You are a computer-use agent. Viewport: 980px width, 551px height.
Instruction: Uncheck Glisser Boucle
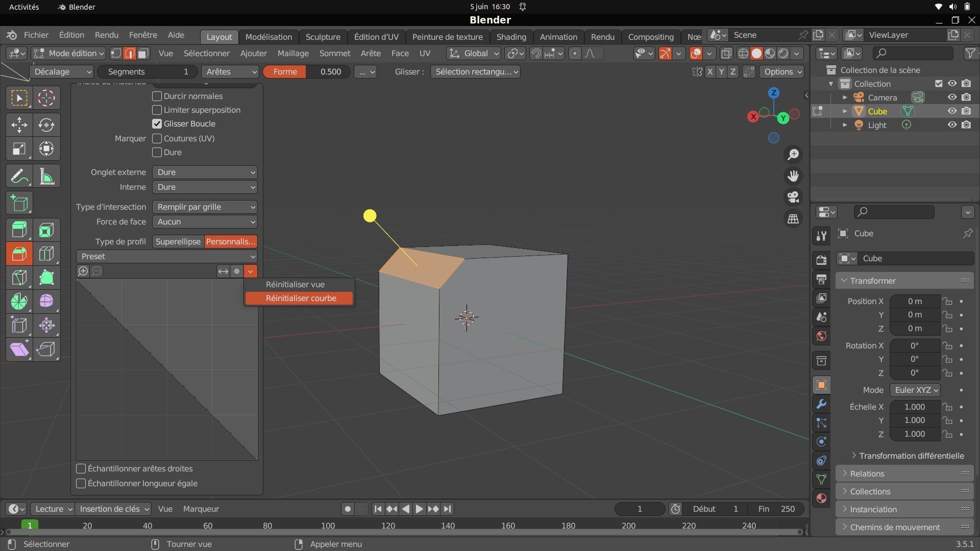pos(157,123)
